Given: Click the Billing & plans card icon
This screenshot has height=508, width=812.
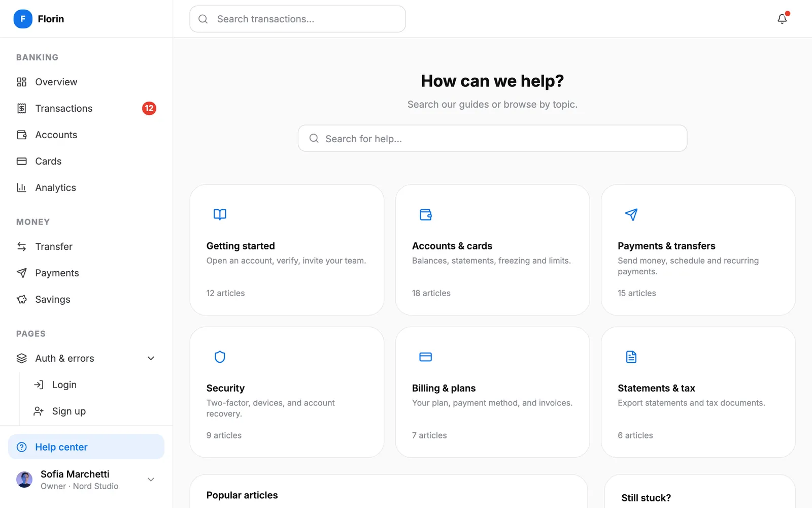Looking at the screenshot, I should (426, 357).
